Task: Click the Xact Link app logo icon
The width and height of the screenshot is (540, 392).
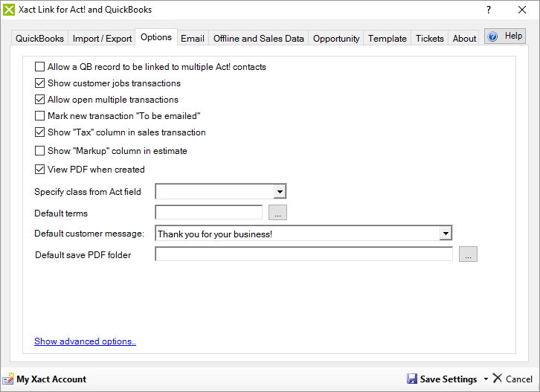Action: point(9,10)
